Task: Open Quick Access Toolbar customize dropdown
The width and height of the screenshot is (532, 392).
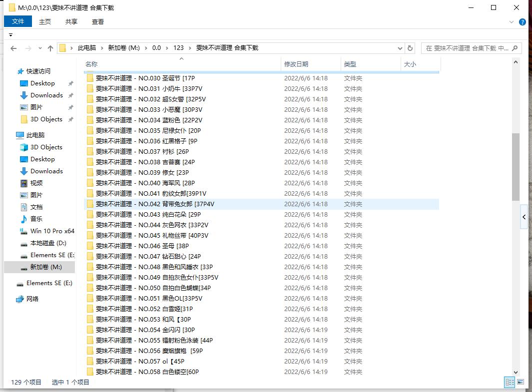Action: coord(10,35)
